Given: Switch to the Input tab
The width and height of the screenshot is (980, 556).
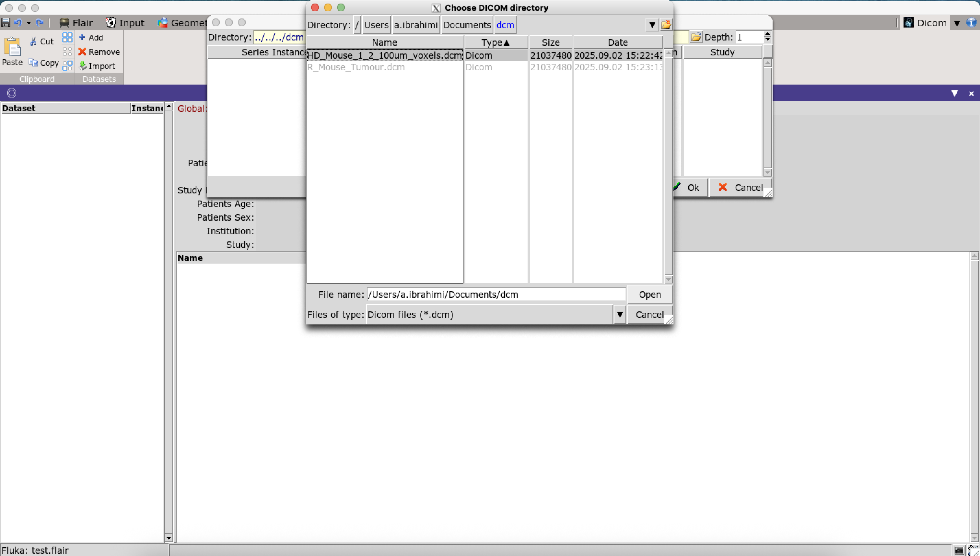Looking at the screenshot, I should [125, 23].
